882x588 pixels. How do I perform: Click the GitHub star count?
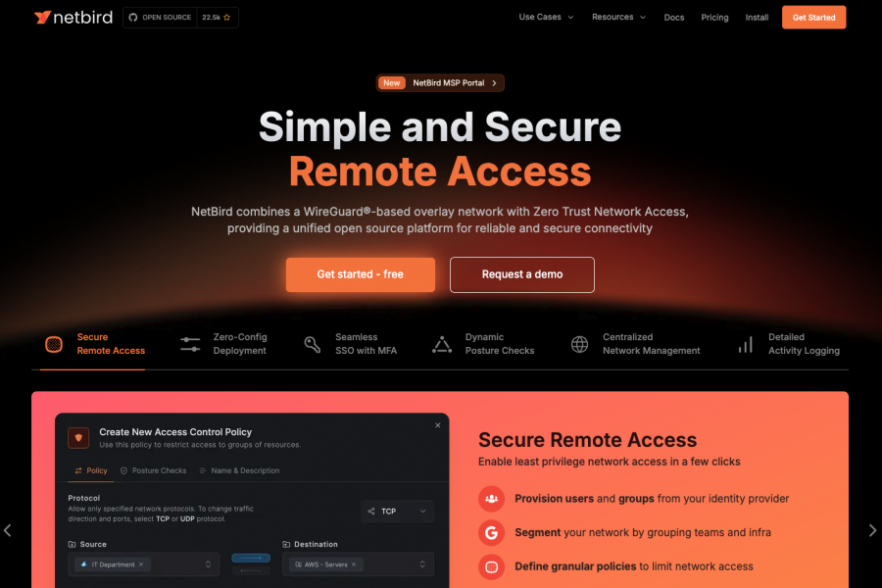point(217,18)
